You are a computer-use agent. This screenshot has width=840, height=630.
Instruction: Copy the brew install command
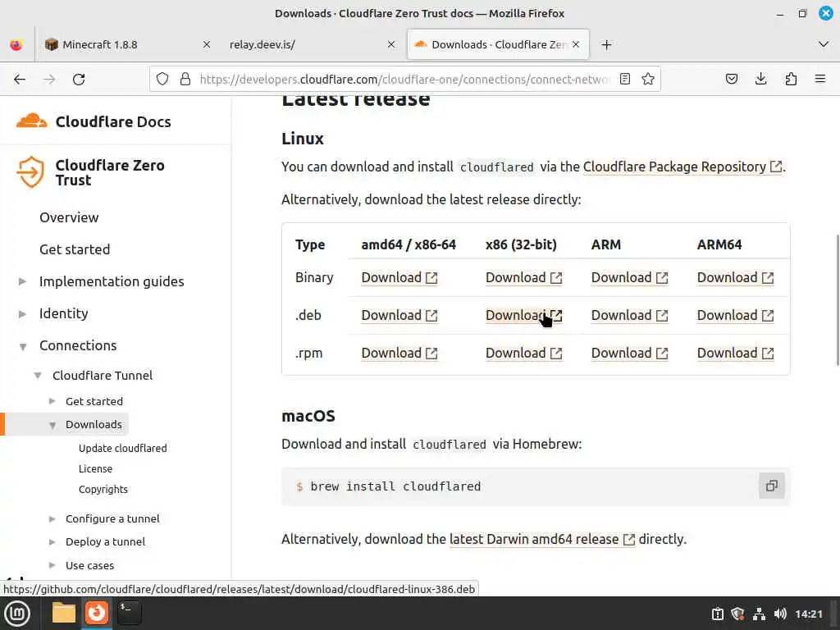pos(771,486)
